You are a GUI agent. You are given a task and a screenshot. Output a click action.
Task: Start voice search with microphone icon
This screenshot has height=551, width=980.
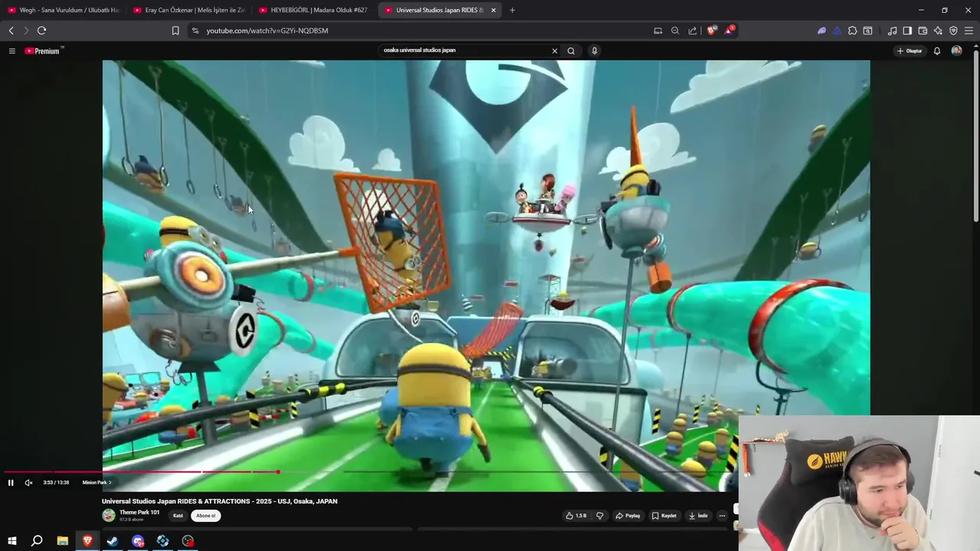click(x=594, y=51)
